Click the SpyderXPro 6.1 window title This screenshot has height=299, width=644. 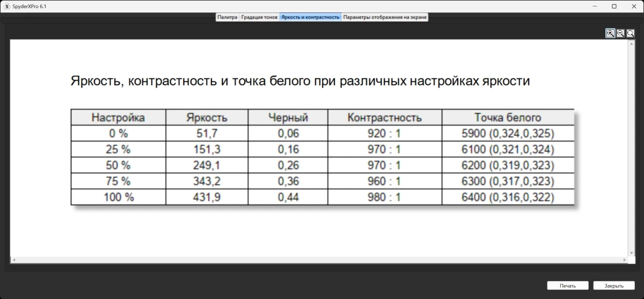(x=30, y=6)
